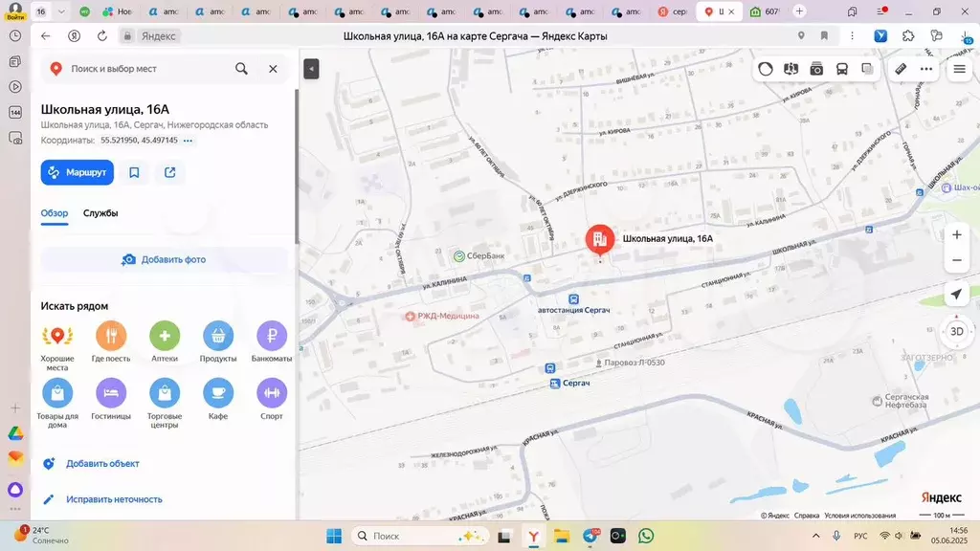Bookmark page with address bar bookmark icon
The image size is (980, 551).
coord(824,36)
